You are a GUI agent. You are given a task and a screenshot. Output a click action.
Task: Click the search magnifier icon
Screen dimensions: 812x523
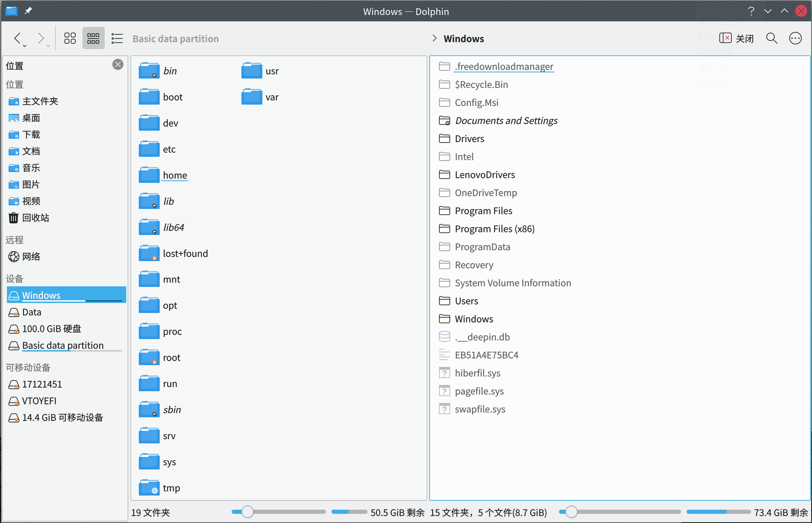tap(771, 38)
